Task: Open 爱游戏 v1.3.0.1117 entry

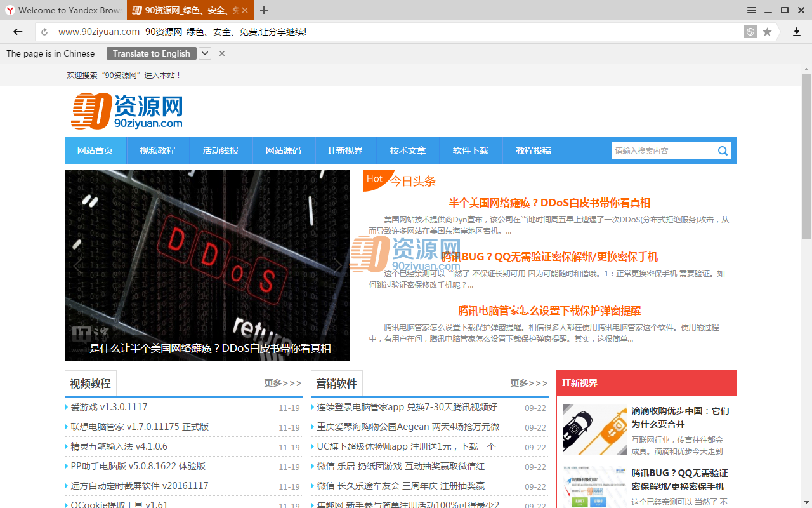Action: pos(109,407)
